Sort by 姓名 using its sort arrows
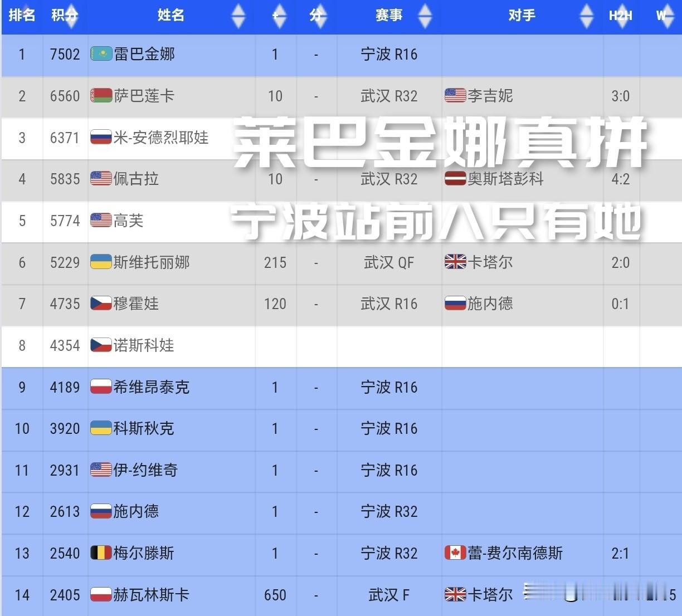 [238, 16]
